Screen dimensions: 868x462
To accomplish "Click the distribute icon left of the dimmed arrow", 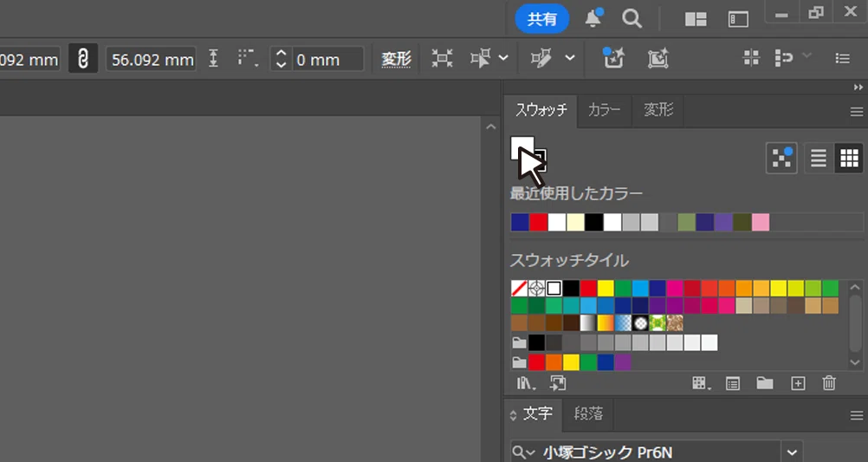I will coord(784,57).
